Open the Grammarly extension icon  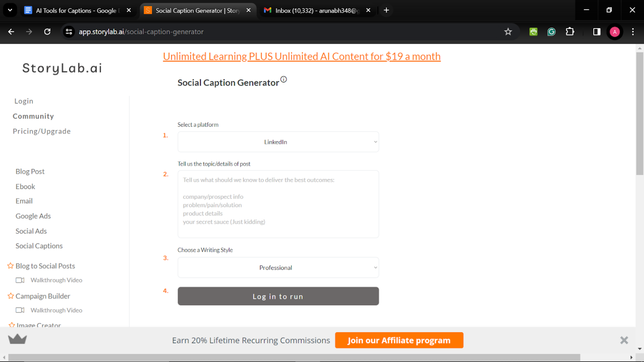point(551,31)
